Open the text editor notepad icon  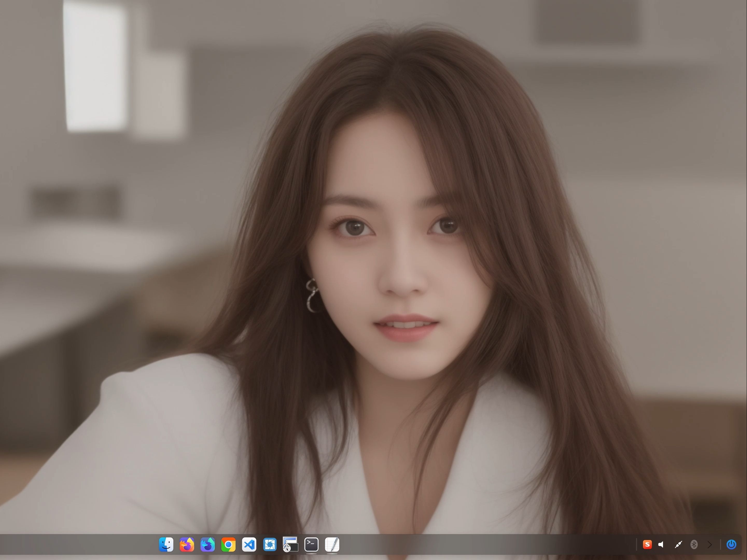tap(332, 544)
